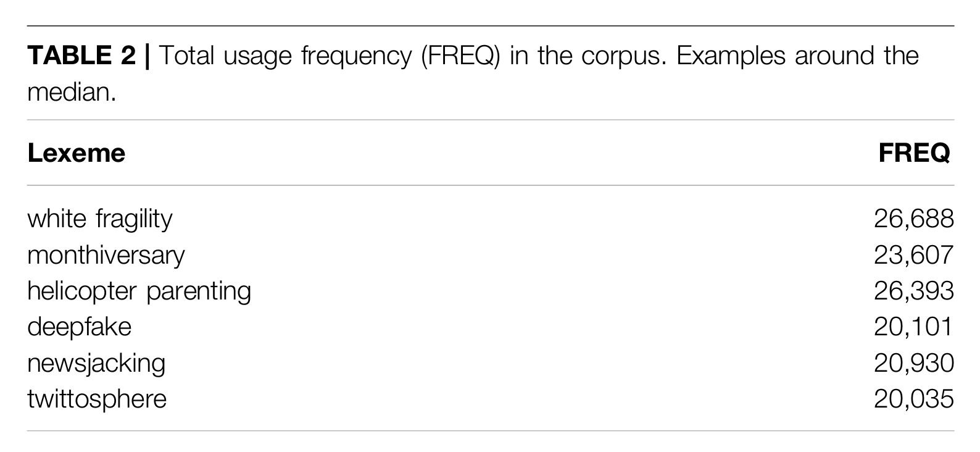The height and width of the screenshot is (452, 980).
Task: Select the frequency value 20,101
Action: 913,327
